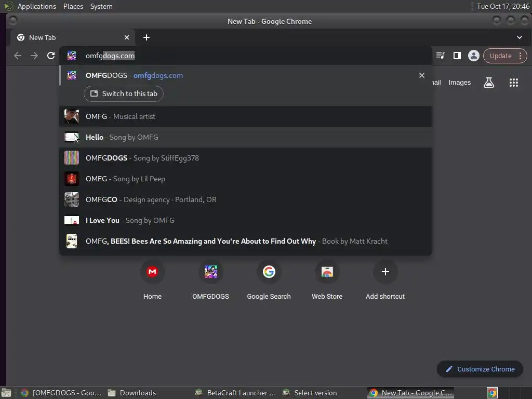The image size is (532, 399).
Task: Click the clock Tue Oct 17, 20:46
Action: pos(503,6)
